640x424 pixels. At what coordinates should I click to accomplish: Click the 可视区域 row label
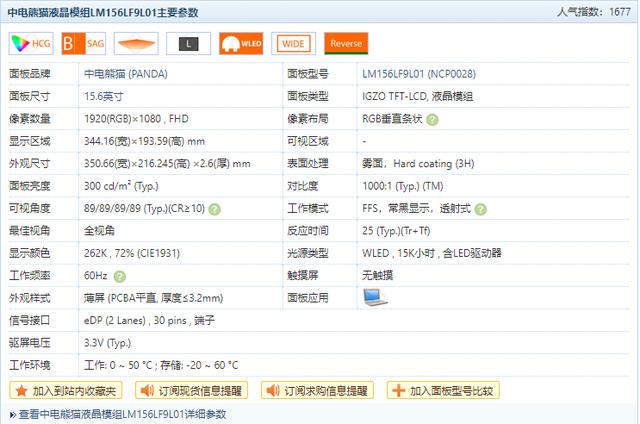[x=308, y=141]
